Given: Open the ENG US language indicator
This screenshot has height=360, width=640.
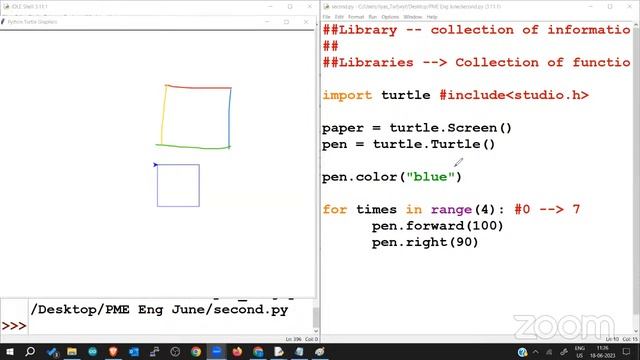Looking at the screenshot, I should pos(580,352).
